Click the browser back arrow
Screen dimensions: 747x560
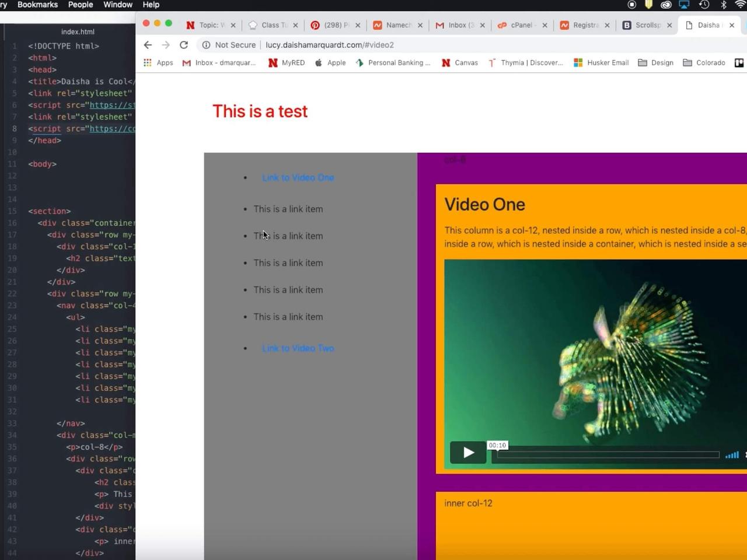[148, 45]
